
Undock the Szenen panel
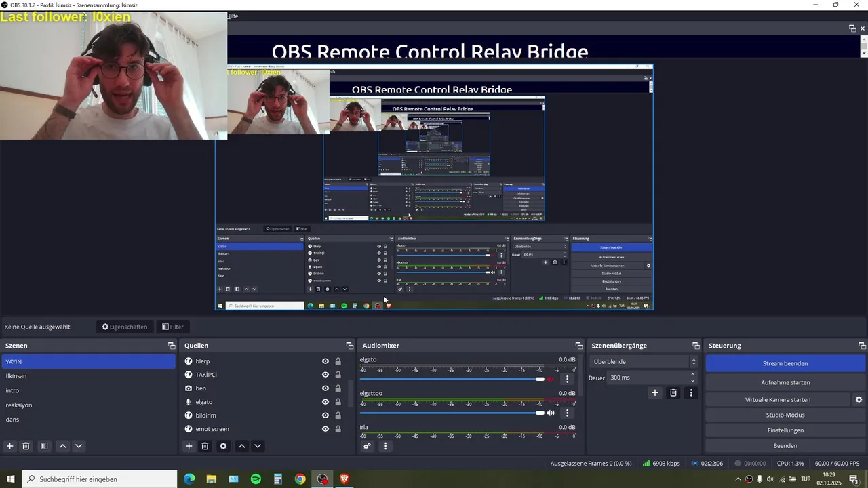coord(172,346)
